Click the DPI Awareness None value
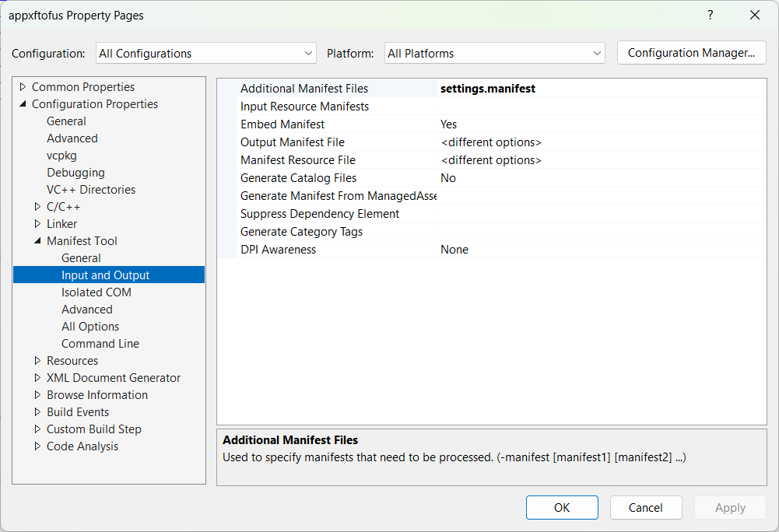The height and width of the screenshot is (532, 779). click(x=602, y=250)
